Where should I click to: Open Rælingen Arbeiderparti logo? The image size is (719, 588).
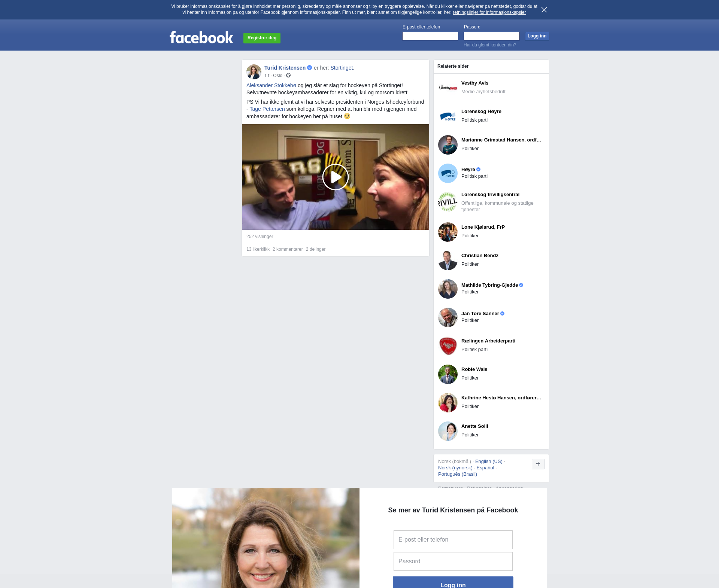click(x=448, y=346)
